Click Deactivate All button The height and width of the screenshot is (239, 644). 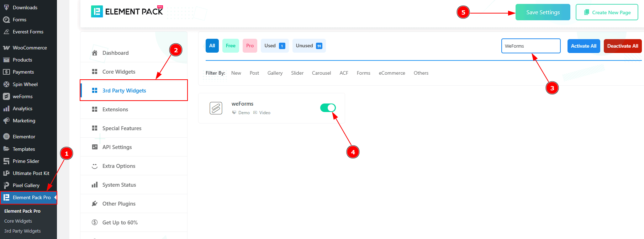tap(623, 46)
